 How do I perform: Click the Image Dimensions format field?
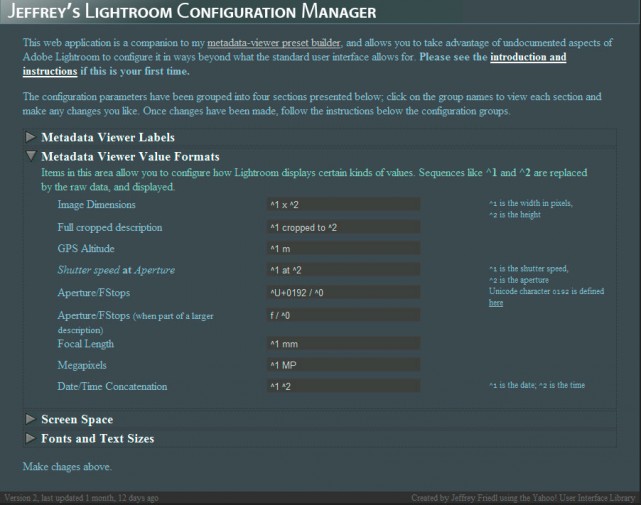343,204
